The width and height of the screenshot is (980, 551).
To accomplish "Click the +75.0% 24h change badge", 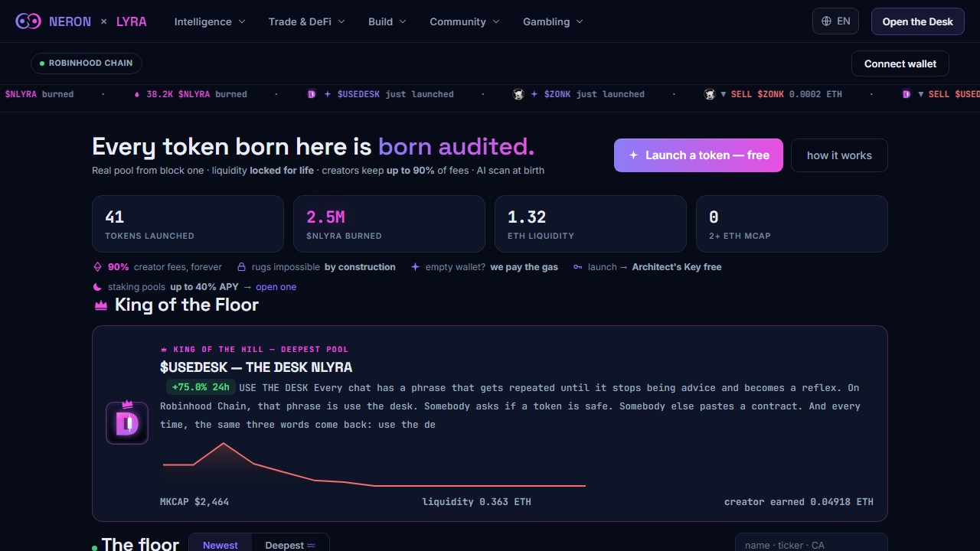I will 201,387.
